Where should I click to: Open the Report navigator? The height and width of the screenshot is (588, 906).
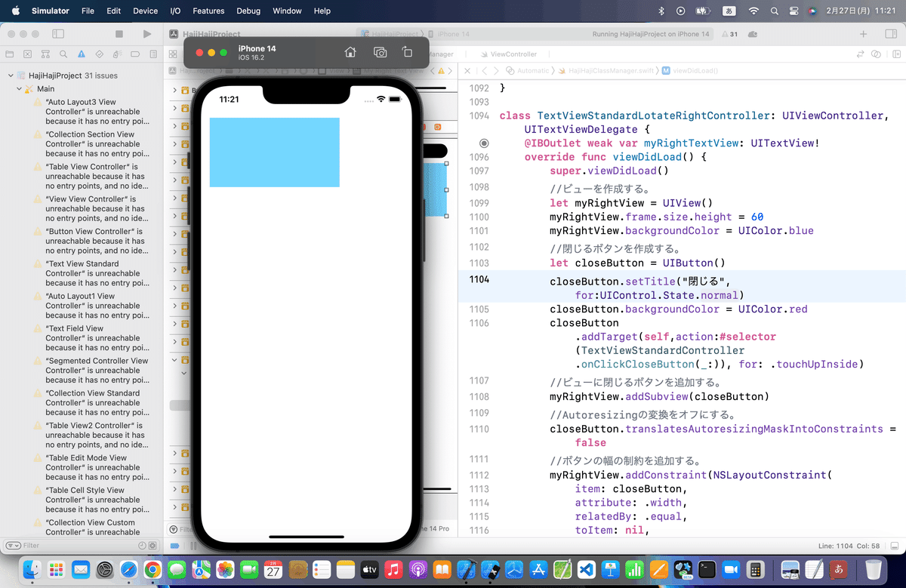coord(153,54)
